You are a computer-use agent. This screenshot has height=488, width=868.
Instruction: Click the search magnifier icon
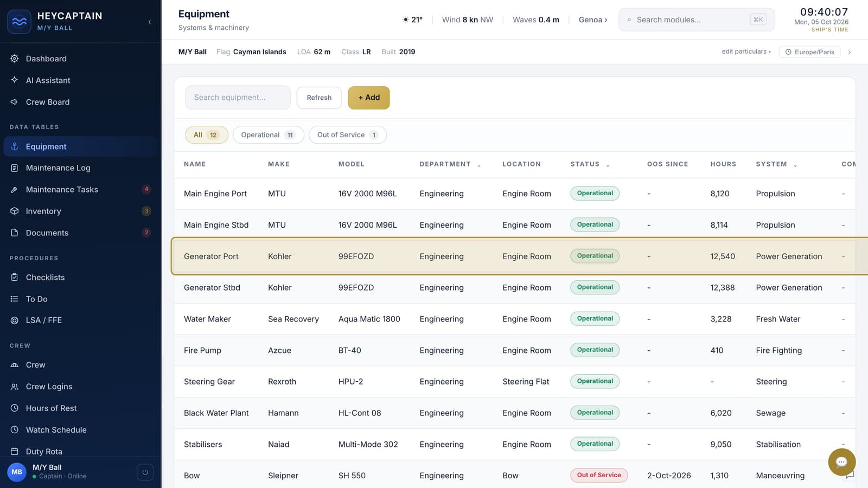629,20
